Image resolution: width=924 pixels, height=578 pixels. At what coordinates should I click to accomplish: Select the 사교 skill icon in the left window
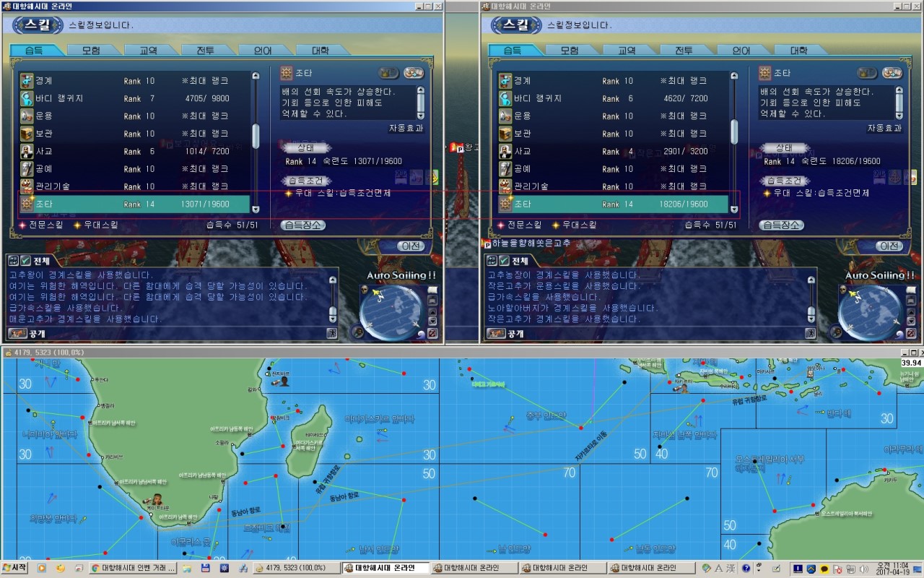pyautogui.click(x=27, y=151)
